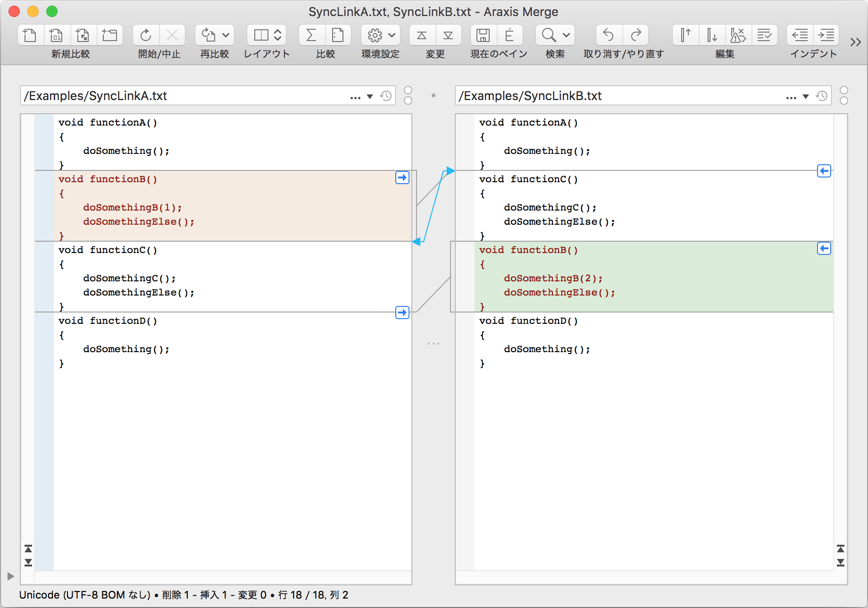This screenshot has width=868, height=608.
Task: Click the comparison summary sigma icon
Action: tap(311, 35)
